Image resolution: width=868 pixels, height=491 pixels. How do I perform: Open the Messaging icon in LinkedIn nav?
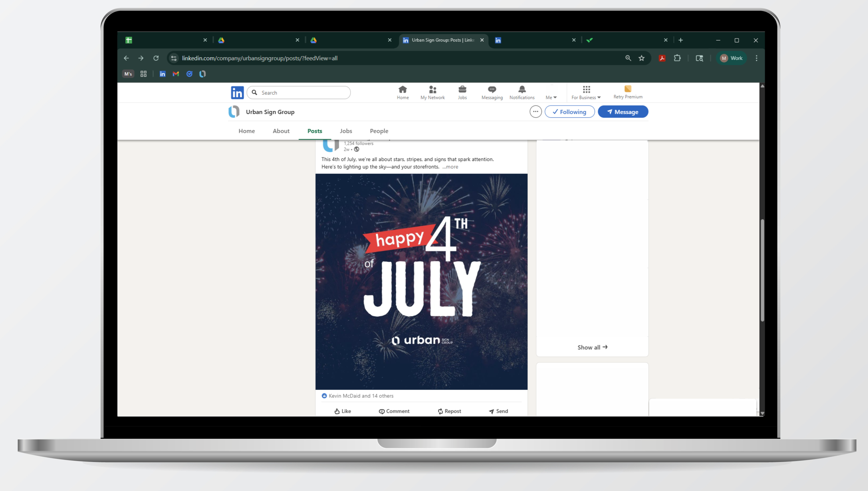click(492, 92)
